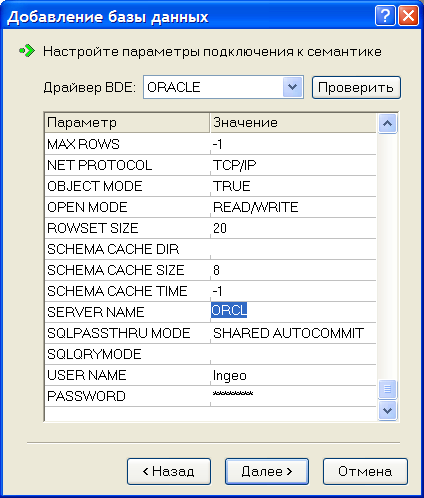Click the SCHEMA CACHE TIME value cell
This screenshot has width=424, height=498.
(293, 291)
